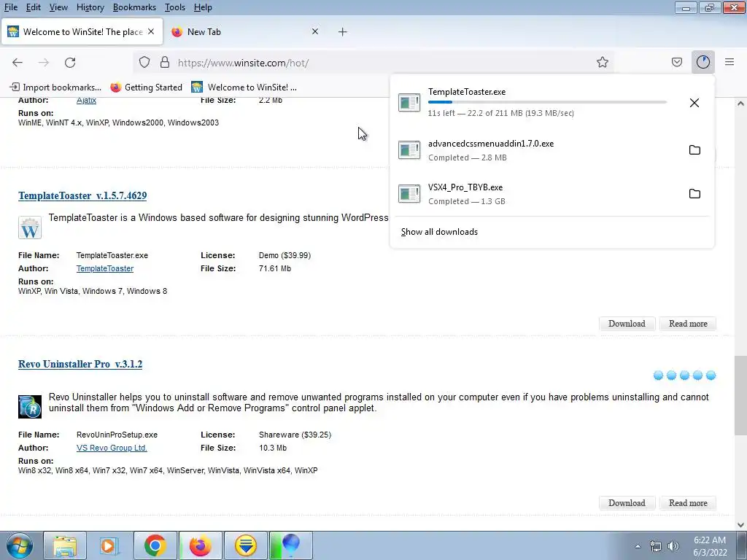Open the yellow download arrow taskbar app
The width and height of the screenshot is (747, 560).
click(x=245, y=545)
